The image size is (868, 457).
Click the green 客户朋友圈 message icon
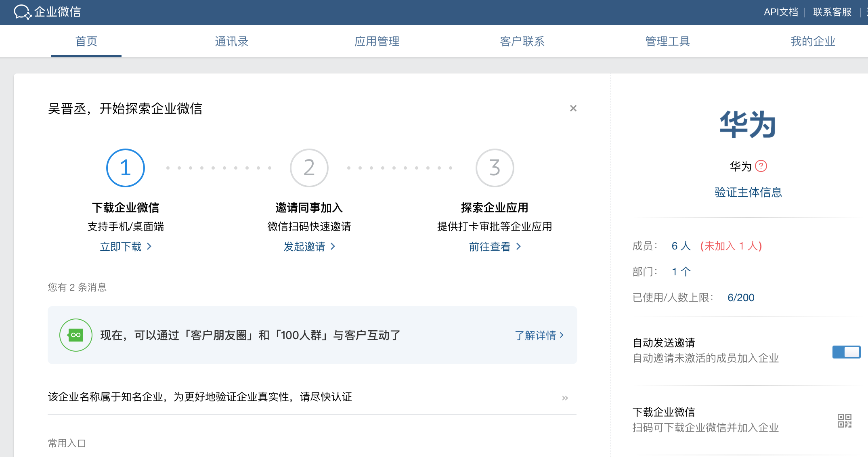(x=76, y=335)
